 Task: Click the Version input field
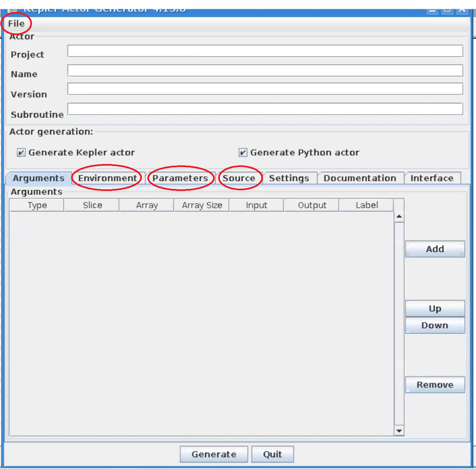[265, 89]
